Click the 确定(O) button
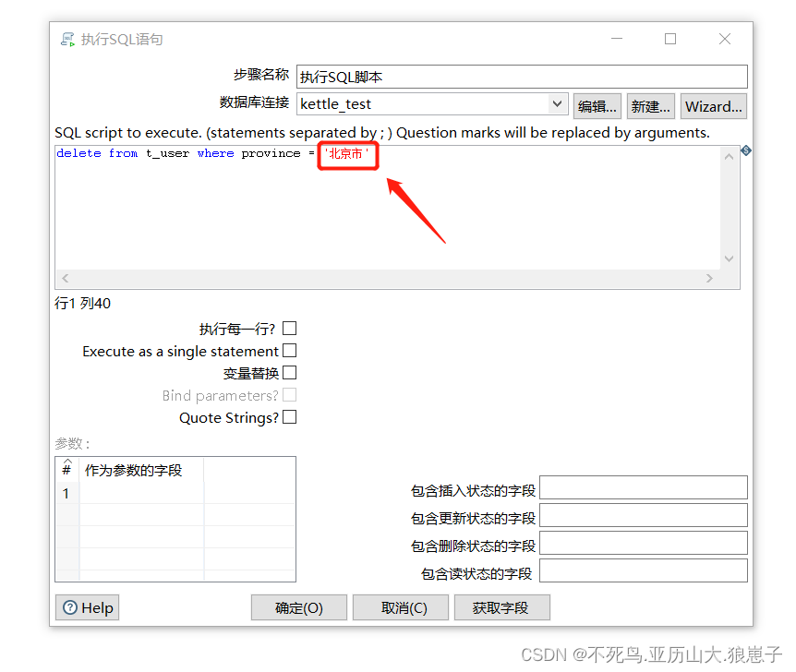The height and width of the screenshot is (672, 796). (298, 607)
